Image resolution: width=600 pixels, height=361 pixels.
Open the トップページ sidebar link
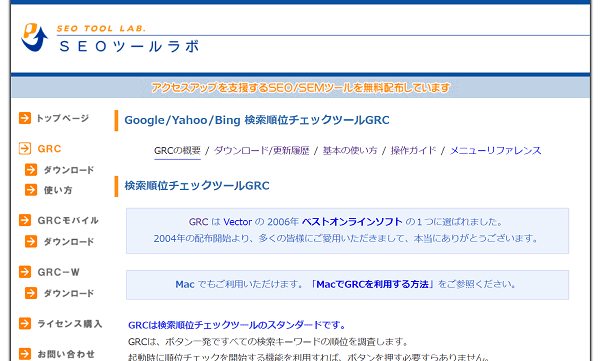point(62,118)
